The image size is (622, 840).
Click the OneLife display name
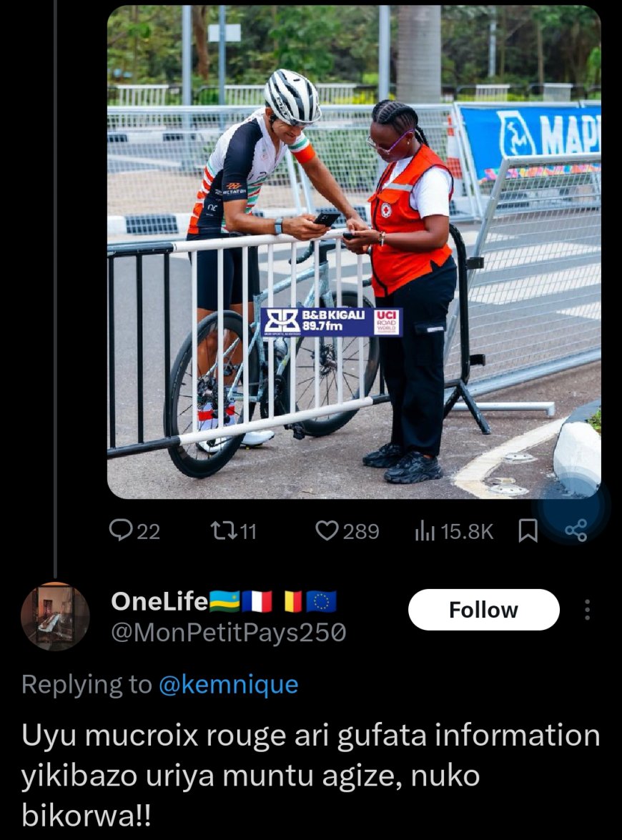(x=159, y=602)
